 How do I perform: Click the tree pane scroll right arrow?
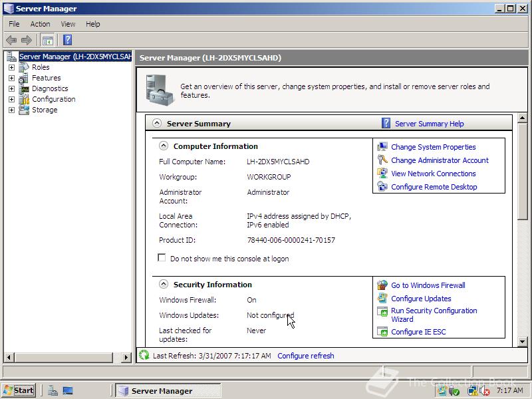pyautogui.click(x=126, y=357)
